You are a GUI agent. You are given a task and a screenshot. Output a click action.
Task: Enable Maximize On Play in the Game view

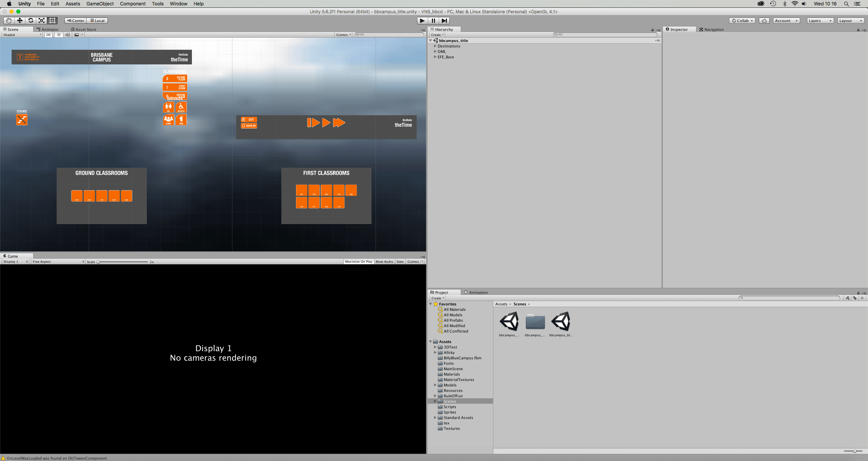[358, 261]
